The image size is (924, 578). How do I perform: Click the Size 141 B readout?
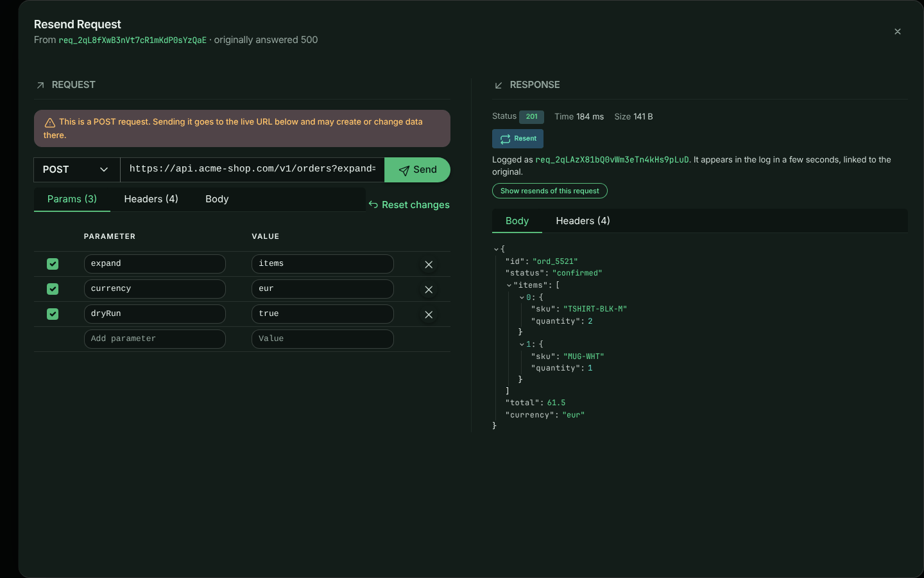click(x=633, y=117)
